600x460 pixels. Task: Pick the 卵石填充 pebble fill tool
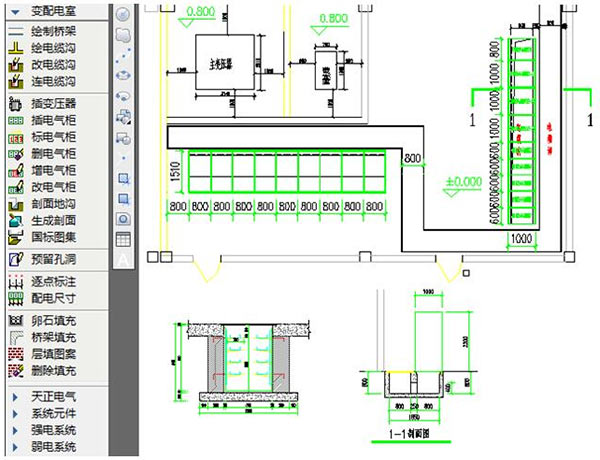pyautogui.click(x=42, y=321)
